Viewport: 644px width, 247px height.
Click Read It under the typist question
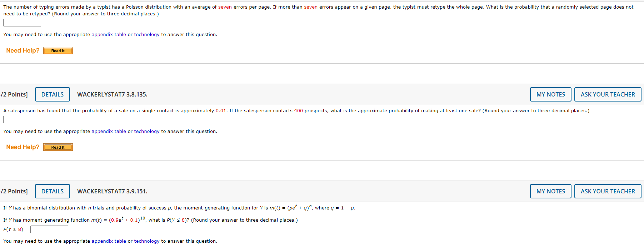point(58,50)
